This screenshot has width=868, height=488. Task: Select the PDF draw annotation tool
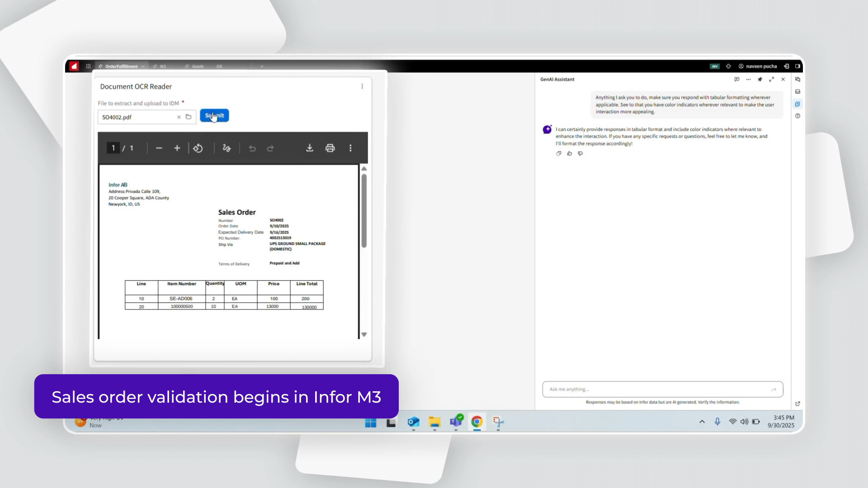pos(227,148)
